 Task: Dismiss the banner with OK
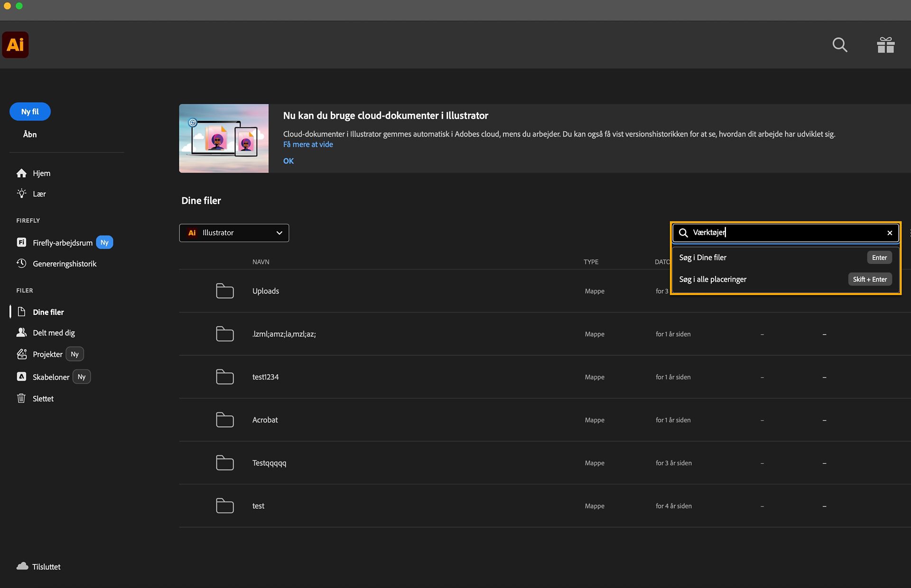(288, 161)
